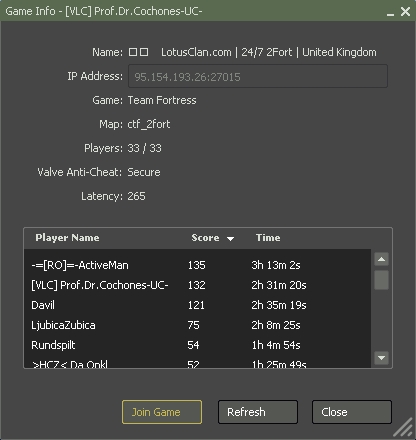Select the LjubicaZubica row

coord(197,325)
